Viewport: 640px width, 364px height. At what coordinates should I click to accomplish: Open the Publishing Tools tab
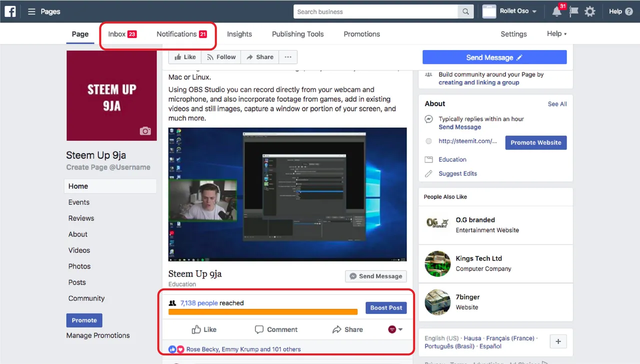(298, 34)
